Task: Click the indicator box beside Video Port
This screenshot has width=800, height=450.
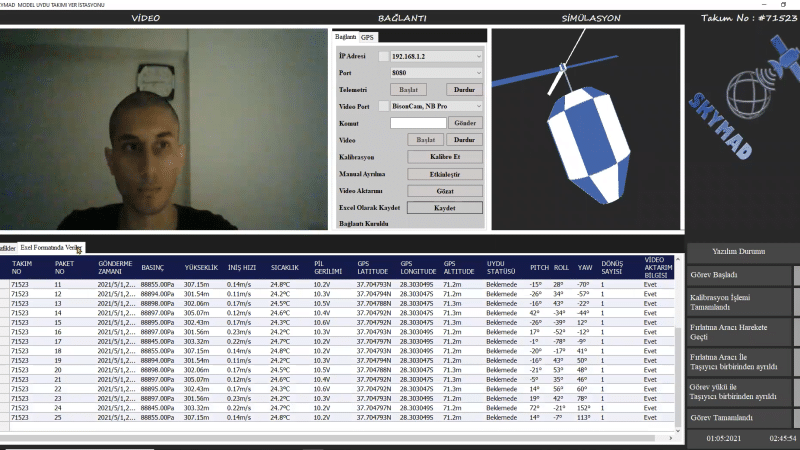Action: (384, 106)
